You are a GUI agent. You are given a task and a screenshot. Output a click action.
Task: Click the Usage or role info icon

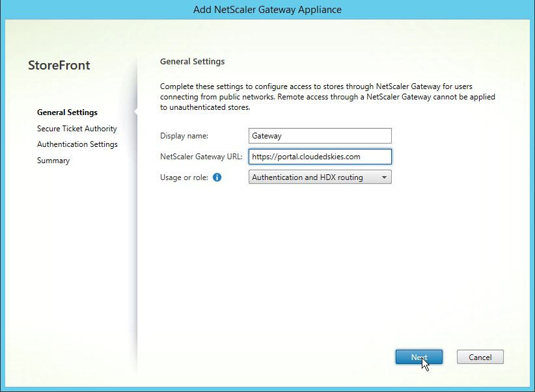tap(217, 177)
